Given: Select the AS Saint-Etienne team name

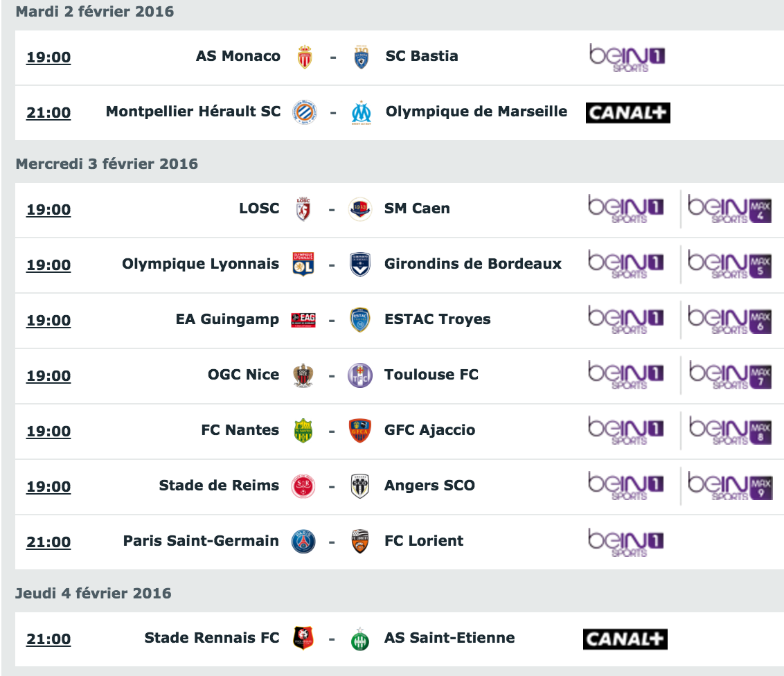Looking at the screenshot, I should pyautogui.click(x=449, y=637).
